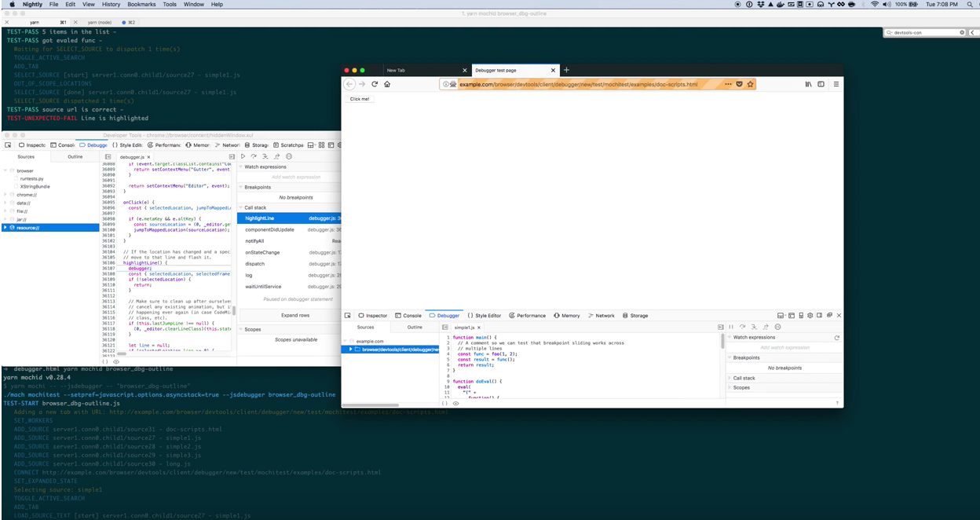Viewport: 980px width, 520px height.
Task: Toggle pause on exceptions in the left debugger
Action: click(x=289, y=156)
